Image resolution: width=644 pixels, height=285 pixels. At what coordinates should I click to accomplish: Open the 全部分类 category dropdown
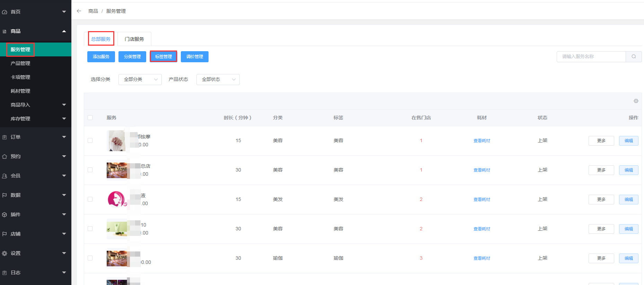140,80
